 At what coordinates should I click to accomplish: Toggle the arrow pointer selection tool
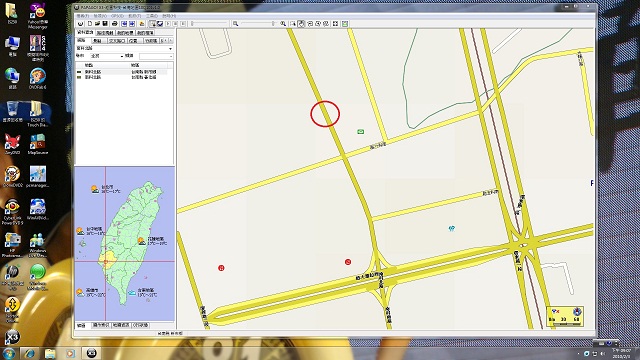(x=152, y=24)
